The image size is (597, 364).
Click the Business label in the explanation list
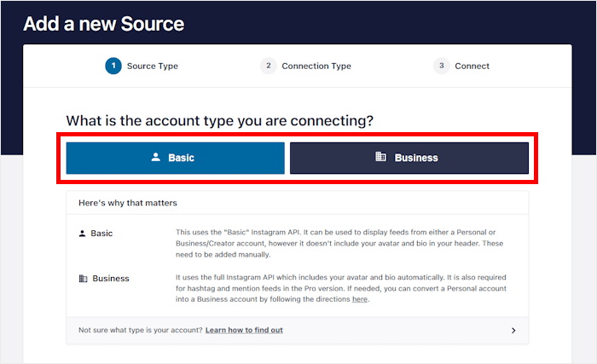click(111, 278)
